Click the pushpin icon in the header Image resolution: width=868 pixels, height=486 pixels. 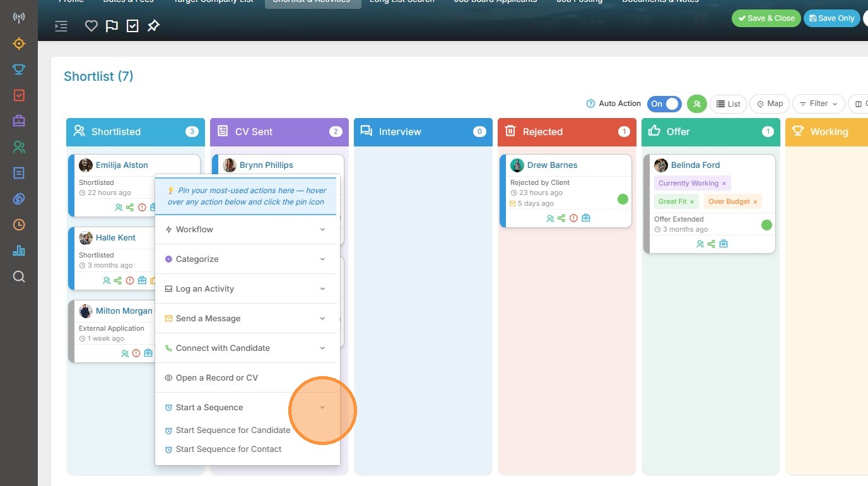pyautogui.click(x=153, y=26)
